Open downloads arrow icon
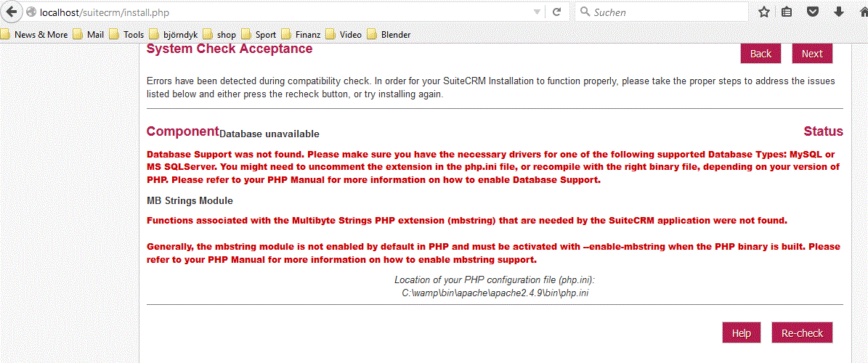This screenshot has width=868, height=363. coord(839,12)
